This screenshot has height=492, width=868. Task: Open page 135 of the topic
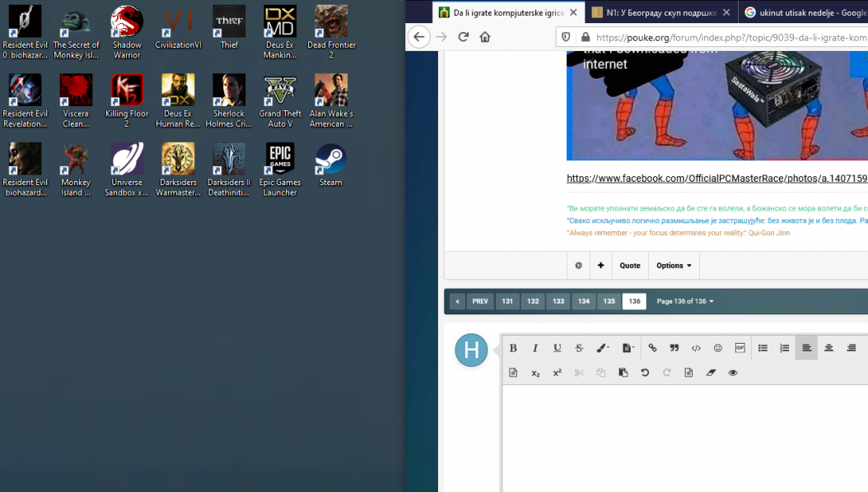(x=609, y=301)
